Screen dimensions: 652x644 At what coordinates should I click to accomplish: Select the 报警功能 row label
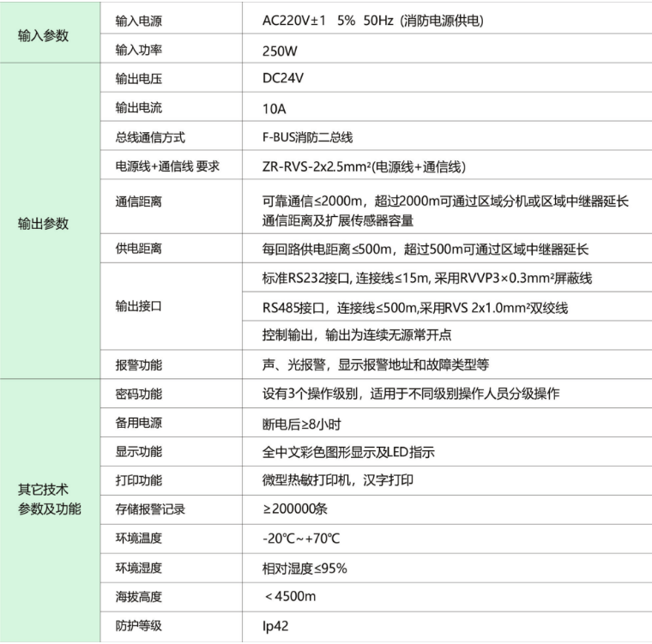[x=139, y=364]
